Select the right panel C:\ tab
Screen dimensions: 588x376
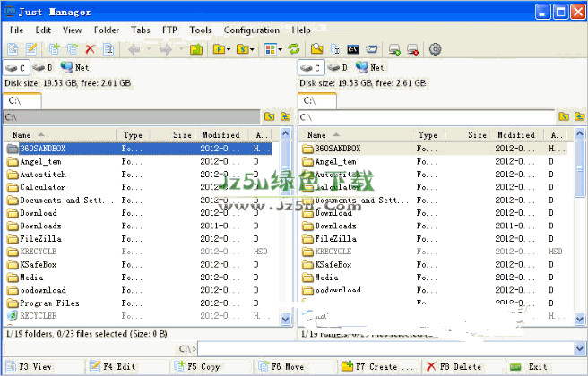click(317, 101)
